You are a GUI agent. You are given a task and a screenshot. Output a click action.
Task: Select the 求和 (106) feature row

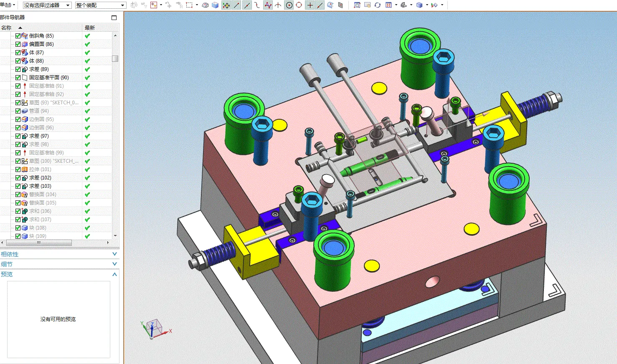coord(56,211)
